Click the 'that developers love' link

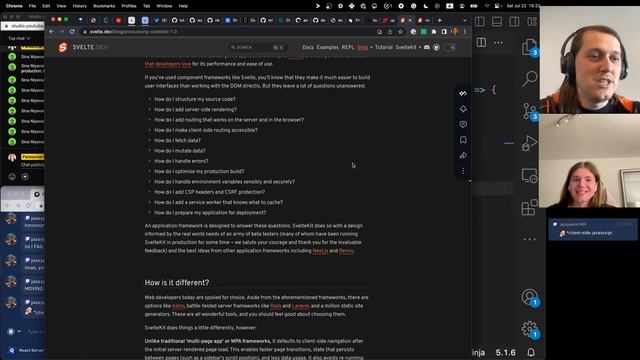pyautogui.click(x=168, y=64)
